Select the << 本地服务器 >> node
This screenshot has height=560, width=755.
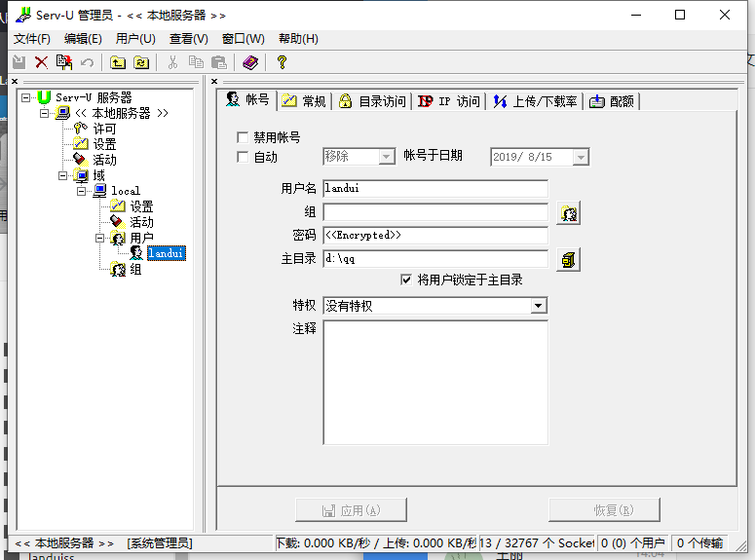click(x=122, y=113)
